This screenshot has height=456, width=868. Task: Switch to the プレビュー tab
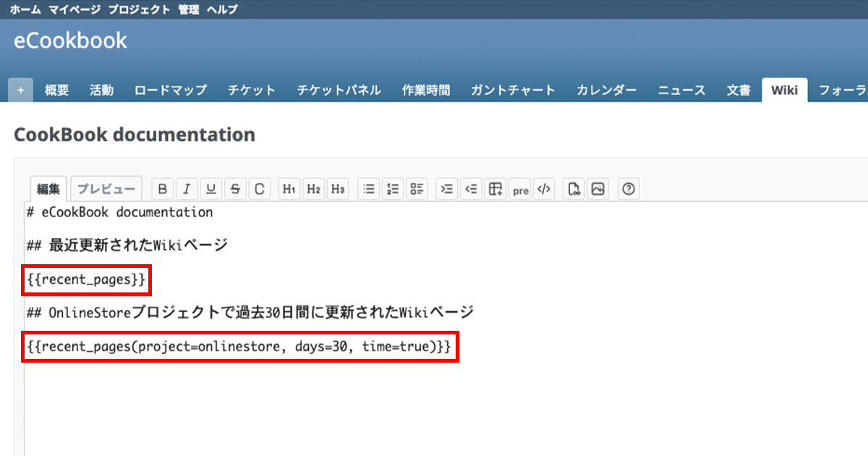106,190
